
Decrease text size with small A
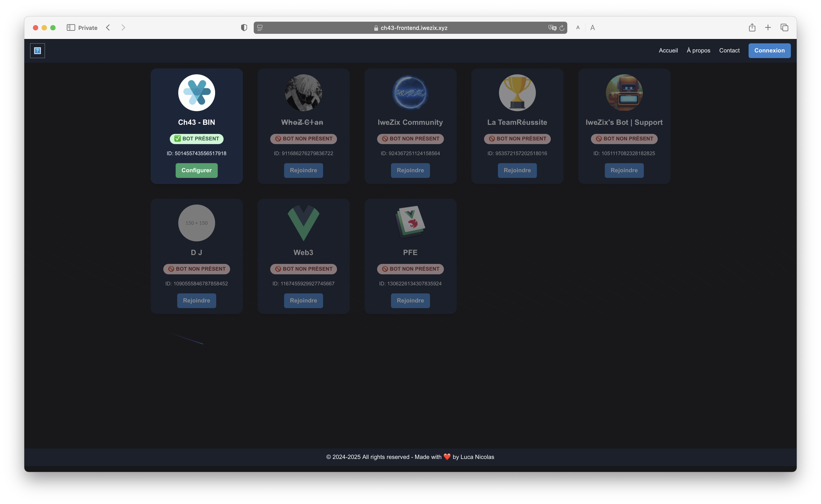tap(578, 28)
